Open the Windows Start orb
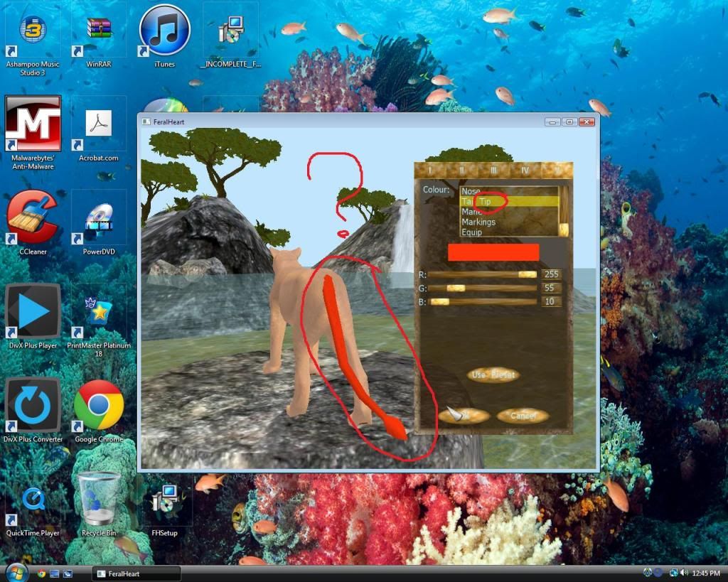 [x=16, y=572]
